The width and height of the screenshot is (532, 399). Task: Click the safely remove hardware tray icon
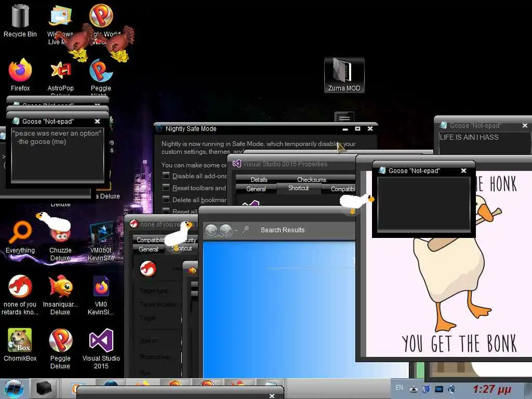427,389
